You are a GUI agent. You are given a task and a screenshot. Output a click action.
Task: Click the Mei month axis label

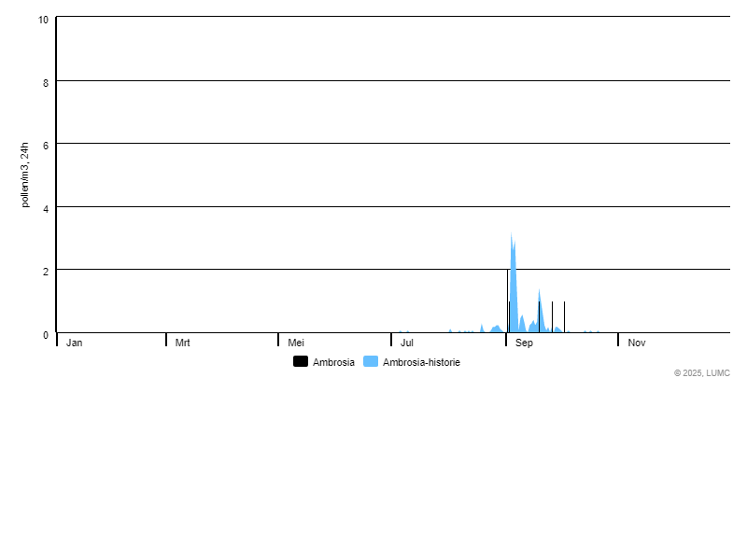pyautogui.click(x=296, y=343)
